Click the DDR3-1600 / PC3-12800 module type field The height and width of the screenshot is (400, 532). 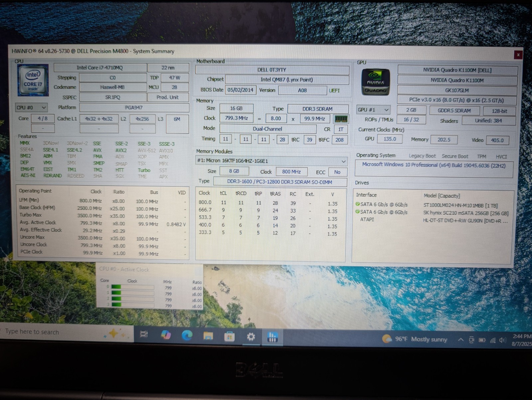(x=280, y=182)
